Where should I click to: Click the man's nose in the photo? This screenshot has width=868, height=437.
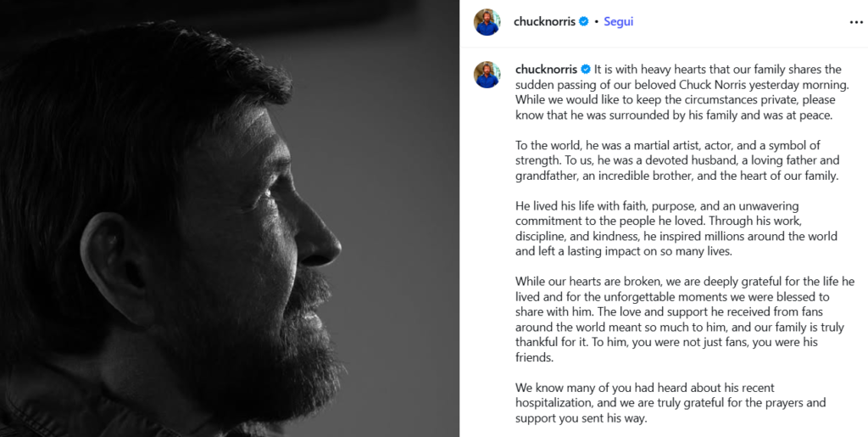321,242
